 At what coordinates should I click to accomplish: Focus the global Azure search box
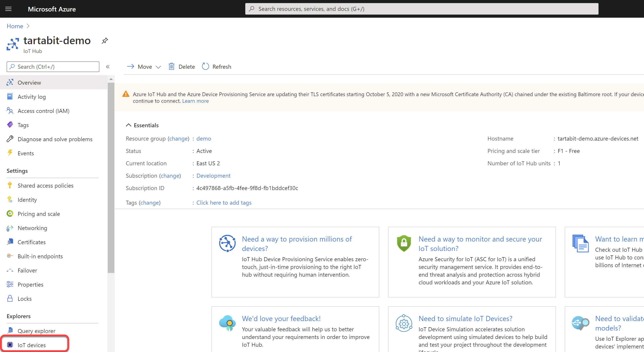(421, 9)
